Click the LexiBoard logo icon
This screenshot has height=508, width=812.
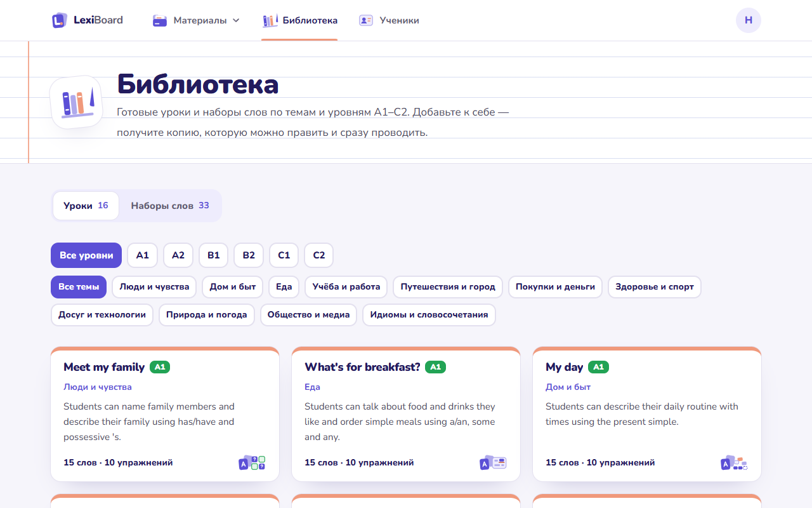(x=59, y=20)
